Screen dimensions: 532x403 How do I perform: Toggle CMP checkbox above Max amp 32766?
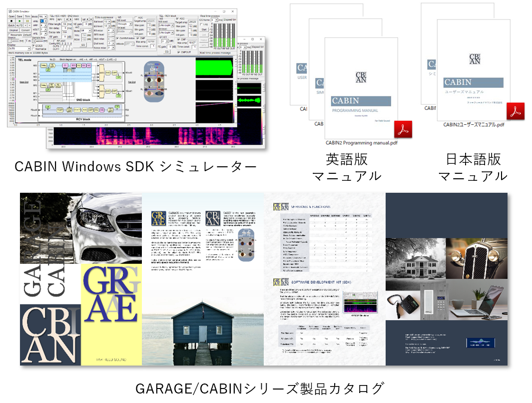138,38
